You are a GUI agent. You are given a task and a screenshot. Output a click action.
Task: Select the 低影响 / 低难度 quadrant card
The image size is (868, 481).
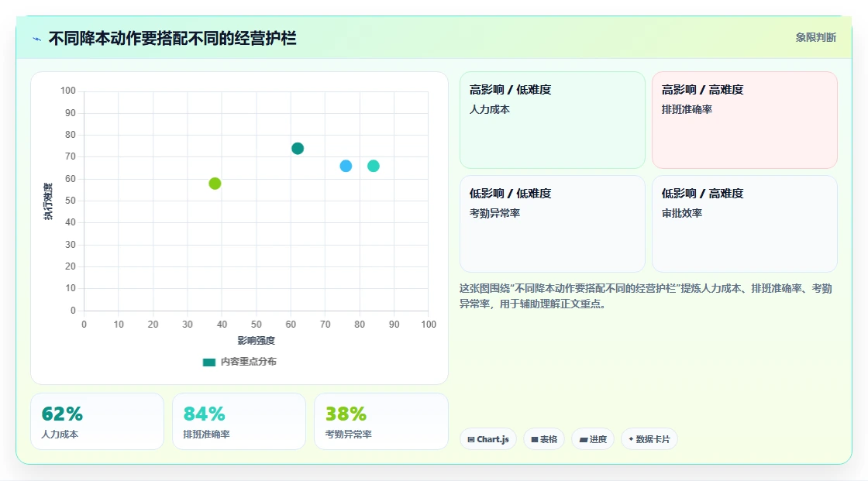click(553, 224)
